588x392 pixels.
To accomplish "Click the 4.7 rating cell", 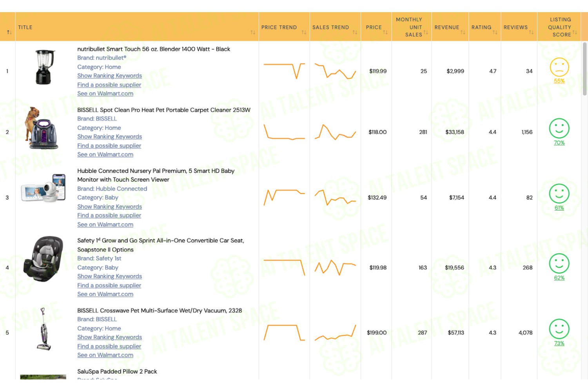I will (x=493, y=71).
